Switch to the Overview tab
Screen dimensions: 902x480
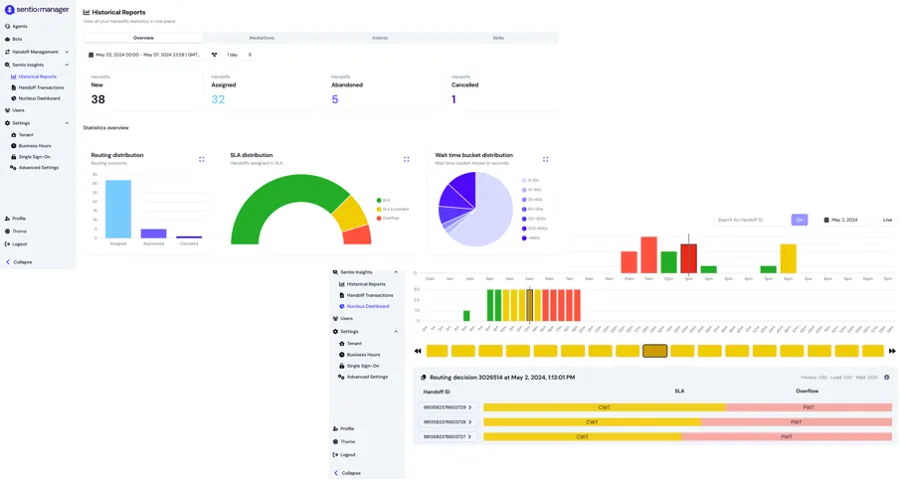point(143,38)
